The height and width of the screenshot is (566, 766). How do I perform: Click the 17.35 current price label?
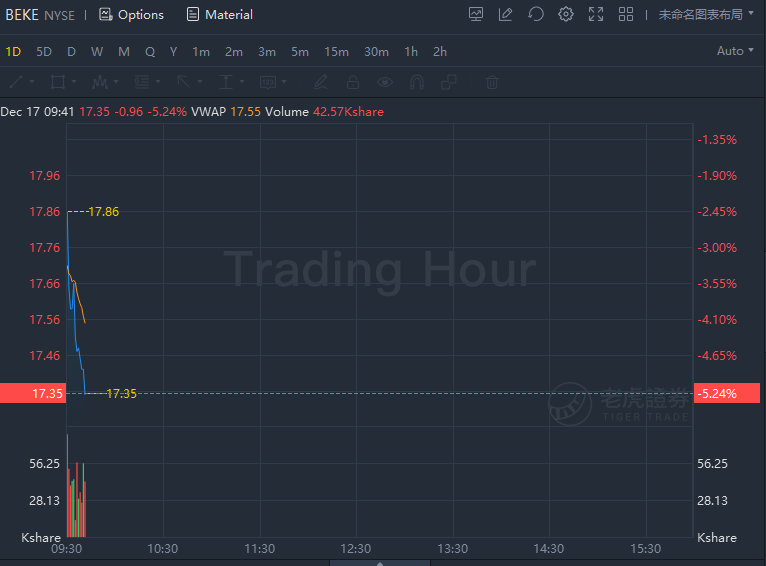pos(33,394)
